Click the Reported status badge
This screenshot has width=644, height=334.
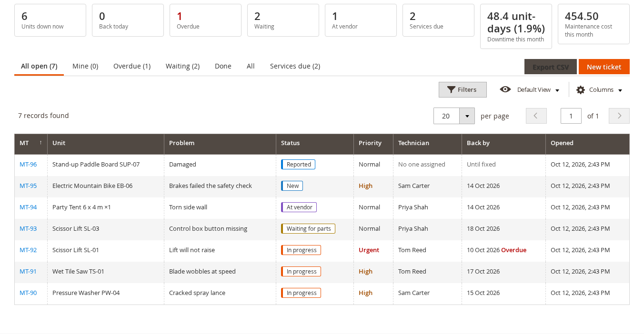[x=298, y=164]
